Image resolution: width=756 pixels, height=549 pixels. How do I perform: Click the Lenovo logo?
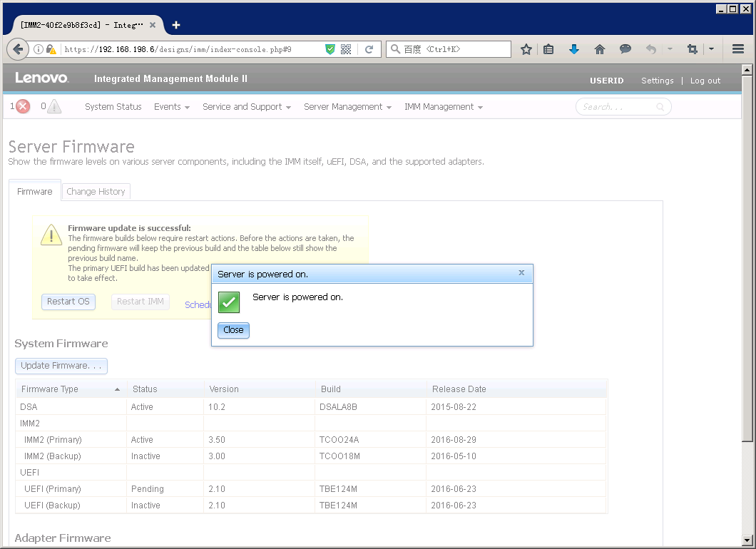click(42, 79)
